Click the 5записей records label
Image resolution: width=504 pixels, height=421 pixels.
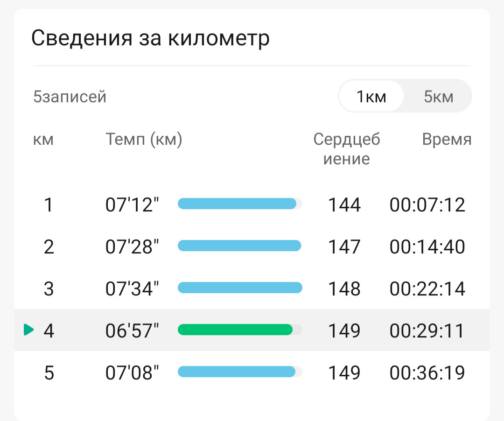pyautogui.click(x=70, y=97)
